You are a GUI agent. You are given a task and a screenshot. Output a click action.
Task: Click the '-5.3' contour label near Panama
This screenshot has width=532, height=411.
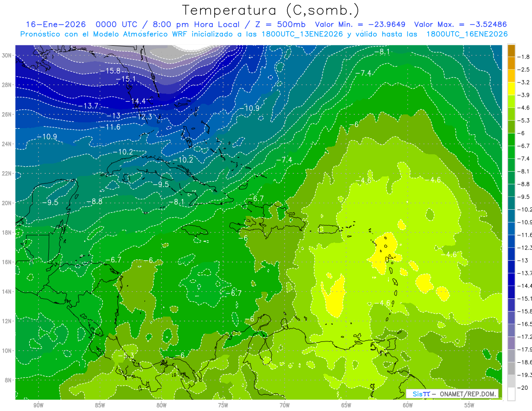pos(126,356)
